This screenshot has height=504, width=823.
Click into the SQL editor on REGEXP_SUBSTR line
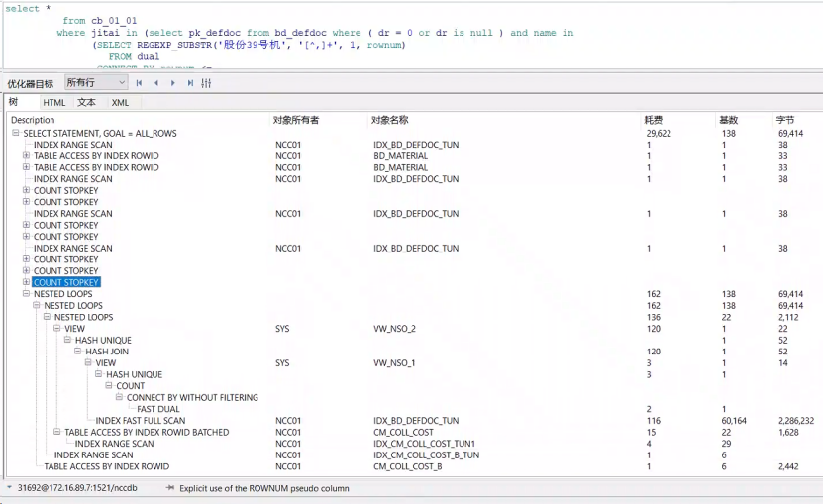pyautogui.click(x=250, y=45)
